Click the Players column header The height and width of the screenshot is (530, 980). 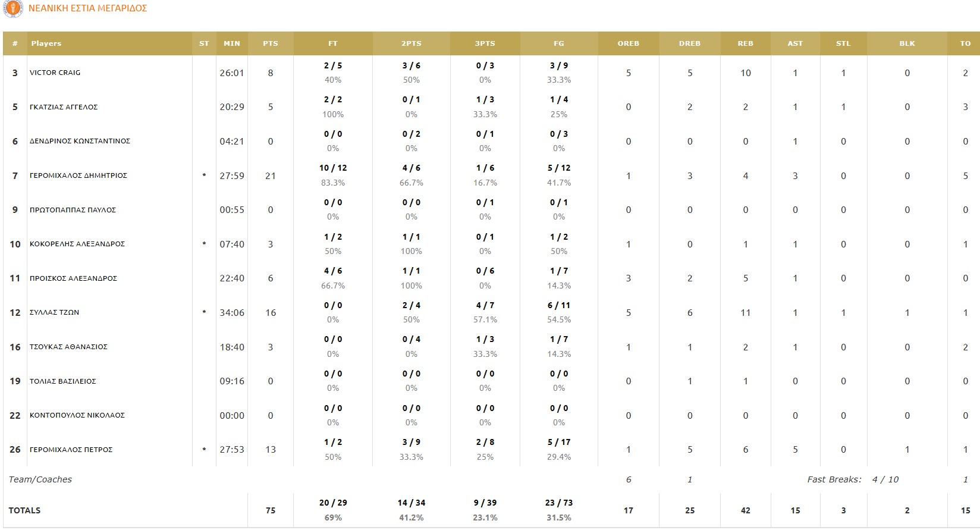coord(46,43)
